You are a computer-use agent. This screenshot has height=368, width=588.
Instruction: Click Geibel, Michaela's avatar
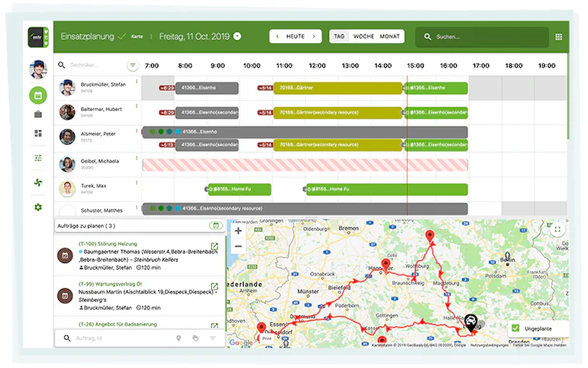click(x=67, y=164)
